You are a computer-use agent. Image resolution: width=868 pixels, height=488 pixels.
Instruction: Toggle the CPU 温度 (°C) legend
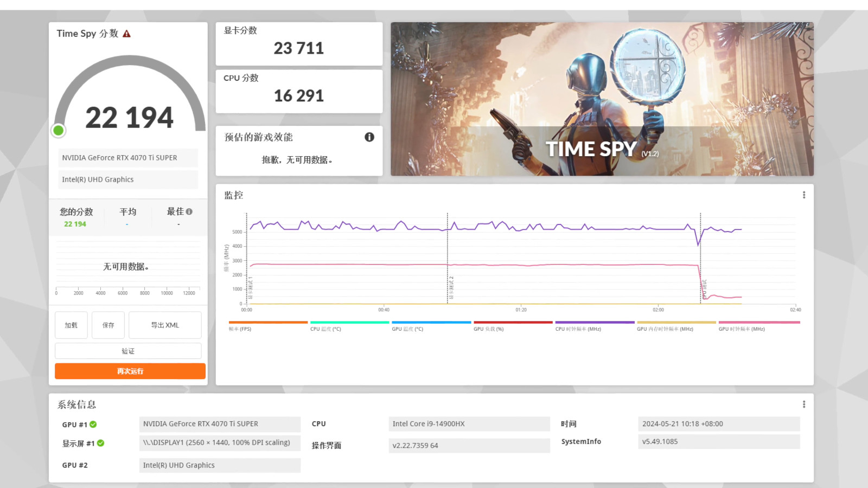[x=349, y=326]
